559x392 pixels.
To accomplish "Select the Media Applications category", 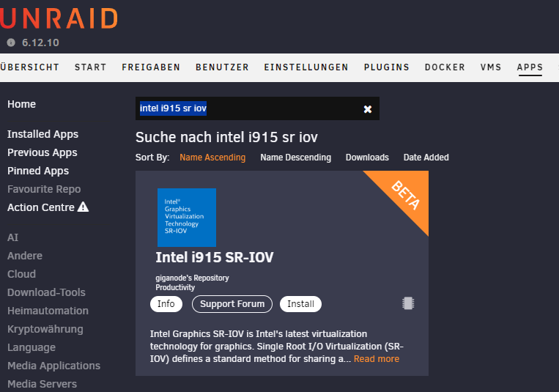I will (x=53, y=366).
